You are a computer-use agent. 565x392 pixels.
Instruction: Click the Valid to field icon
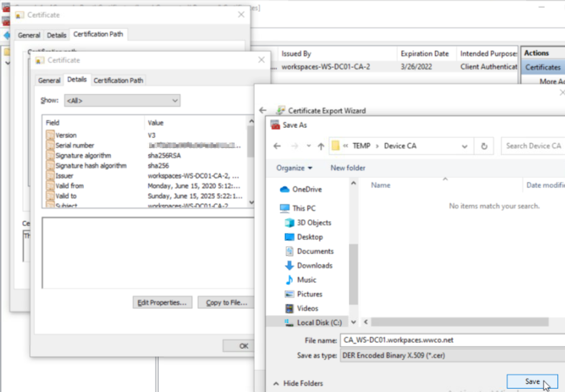(x=50, y=196)
